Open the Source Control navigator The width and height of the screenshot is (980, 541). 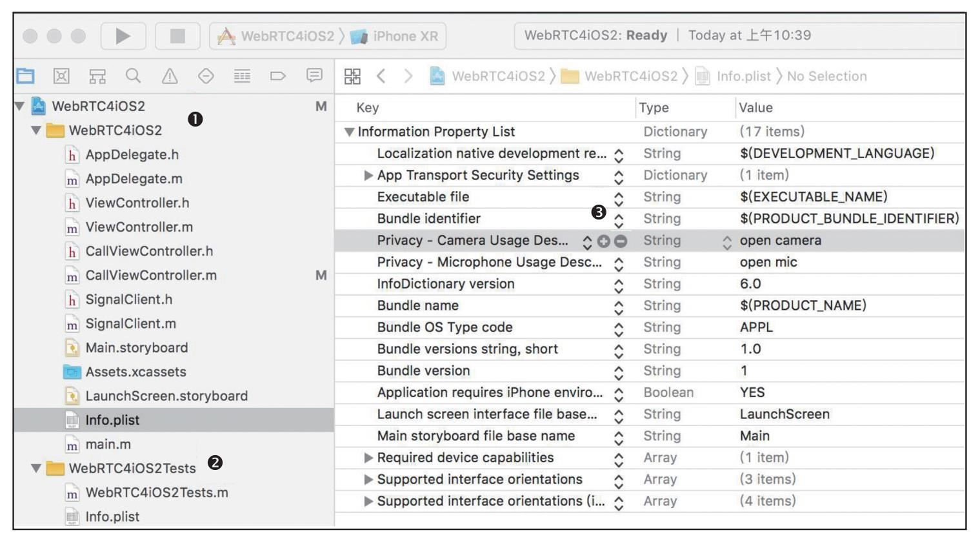61,76
